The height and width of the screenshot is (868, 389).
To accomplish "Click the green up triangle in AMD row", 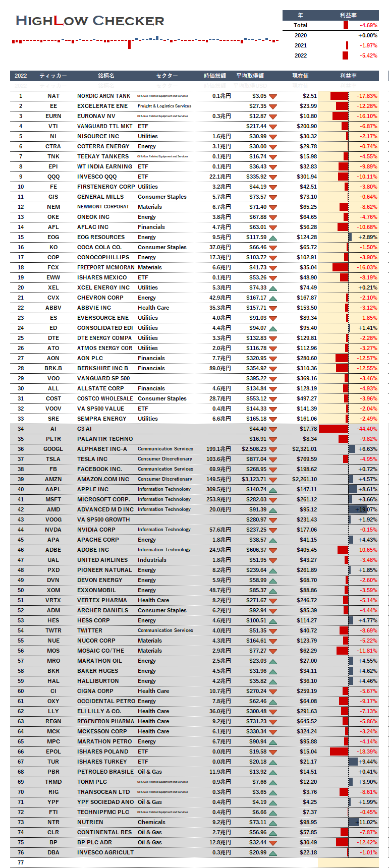I will 273,510.
